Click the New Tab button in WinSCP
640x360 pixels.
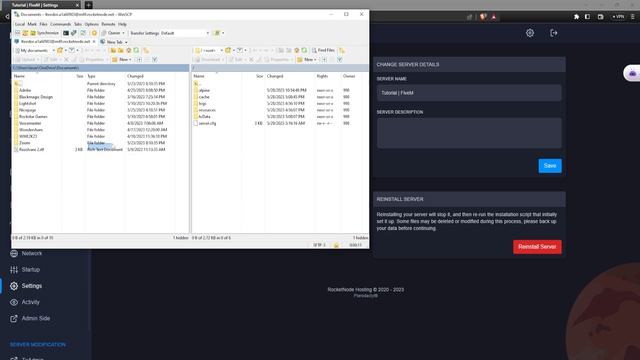pyautogui.click(x=111, y=42)
